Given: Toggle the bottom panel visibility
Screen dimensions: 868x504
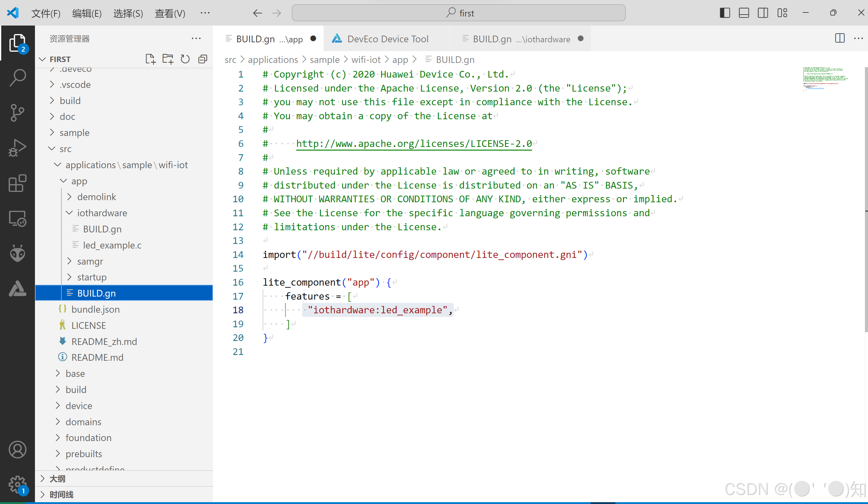Looking at the screenshot, I should (744, 13).
